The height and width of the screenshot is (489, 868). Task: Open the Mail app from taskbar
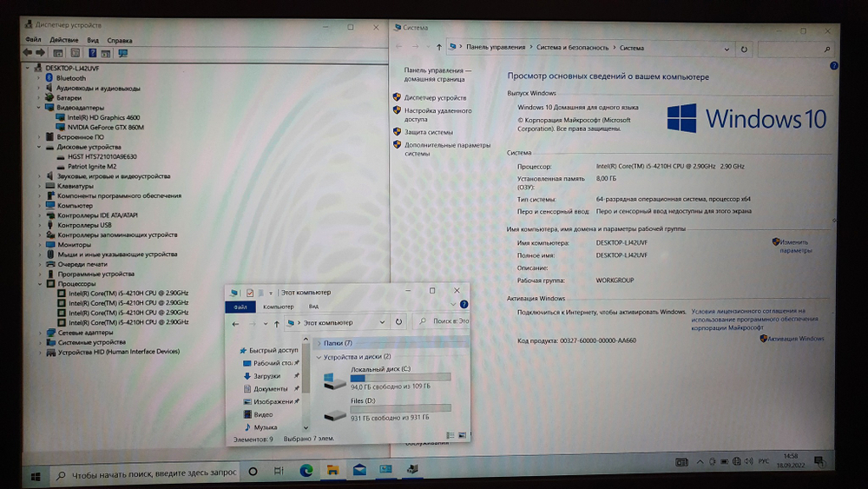pyautogui.click(x=359, y=470)
